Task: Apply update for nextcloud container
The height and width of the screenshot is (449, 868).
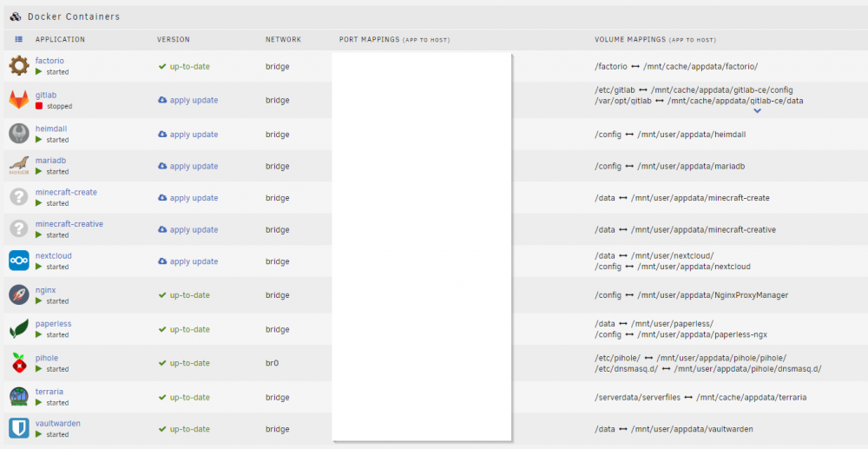Action: point(188,261)
